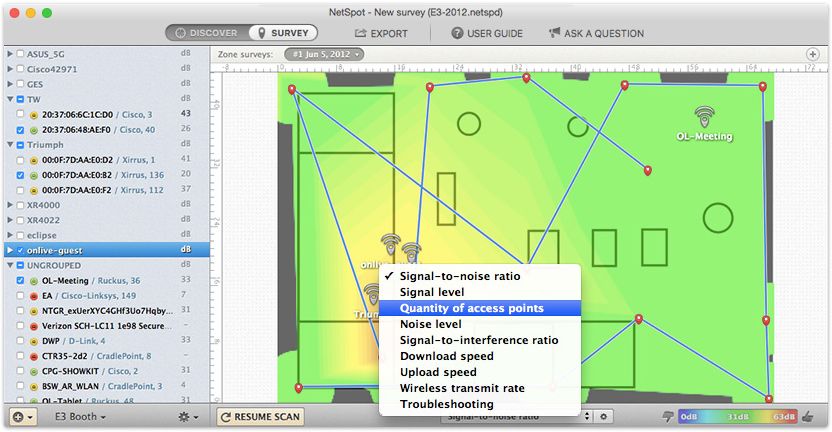Click the signal icon of 00:0F:7D:AA:E0:B2 row
Image resolution: width=832 pixels, height=432 pixels.
[33, 175]
